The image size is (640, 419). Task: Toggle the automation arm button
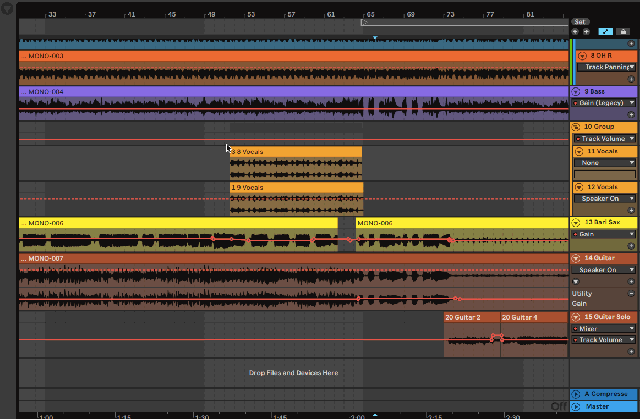pos(606,32)
